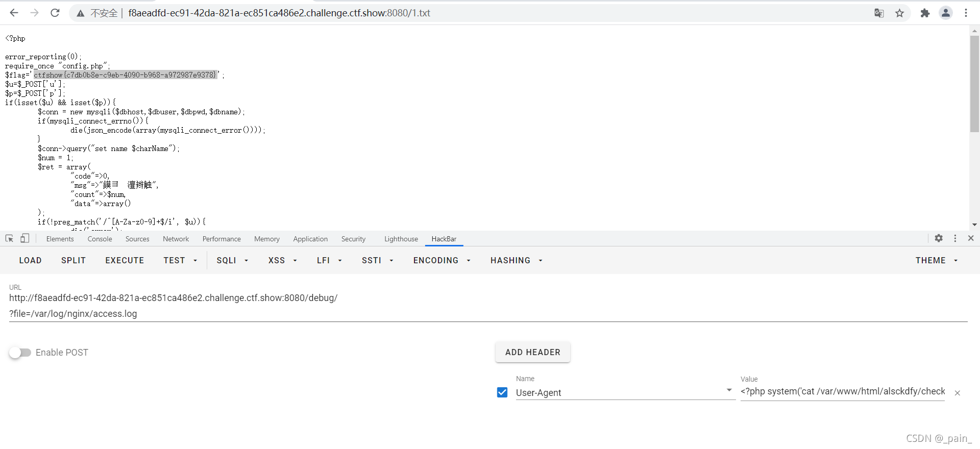This screenshot has height=449, width=980.
Task: Click the highlighted ctfshow flag text
Action: (x=126, y=75)
